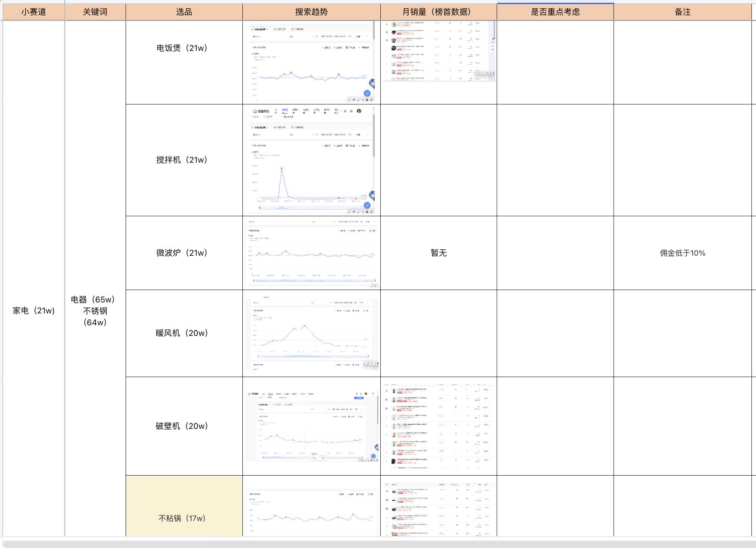The width and height of the screenshot is (756, 548).
Task: Select the 暂无 cell in monthly sales
Action: coord(438,253)
